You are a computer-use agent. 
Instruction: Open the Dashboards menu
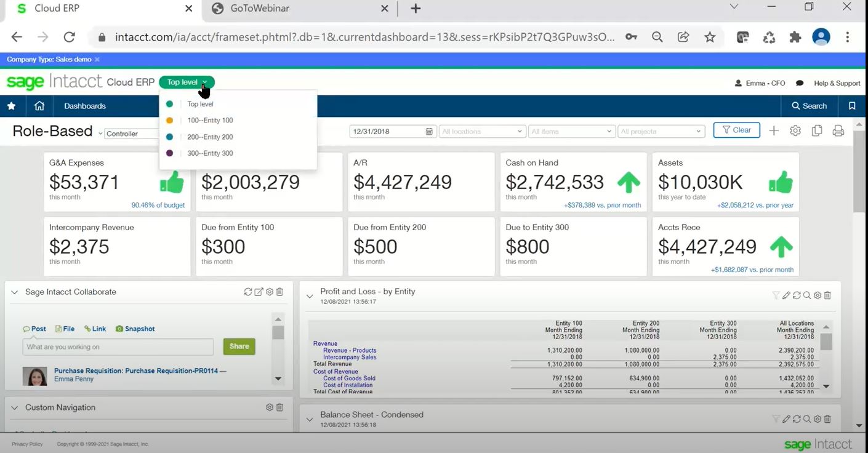coord(85,106)
